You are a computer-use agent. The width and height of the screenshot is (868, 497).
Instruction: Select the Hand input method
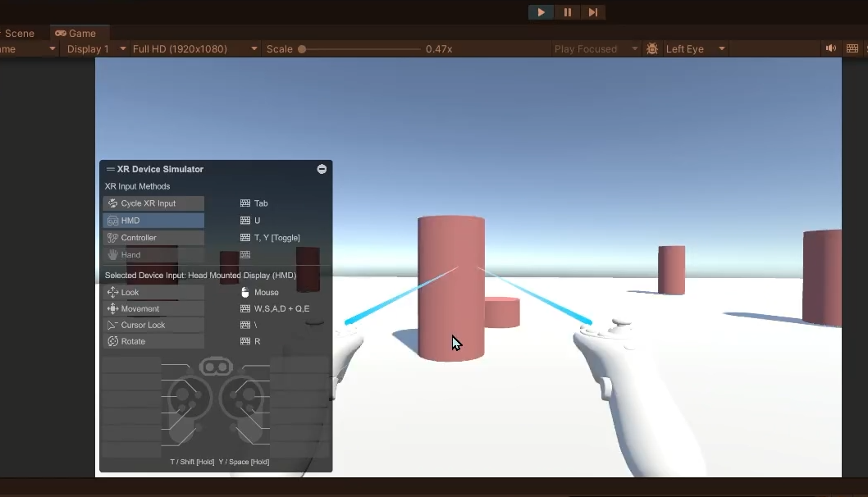[x=153, y=254]
